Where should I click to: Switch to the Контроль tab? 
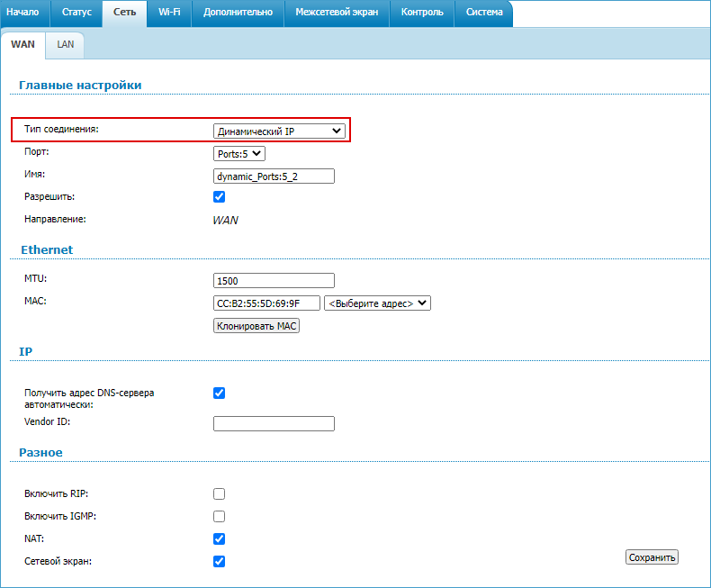click(422, 13)
